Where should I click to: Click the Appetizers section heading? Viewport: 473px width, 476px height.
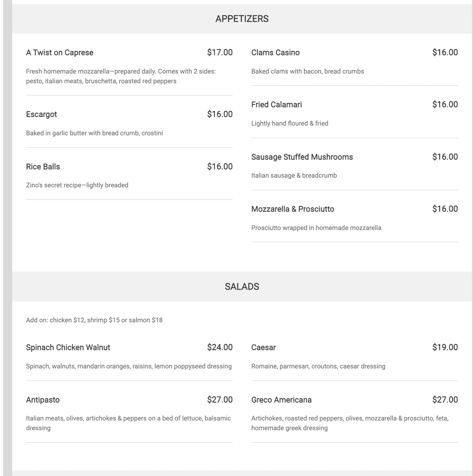point(242,19)
